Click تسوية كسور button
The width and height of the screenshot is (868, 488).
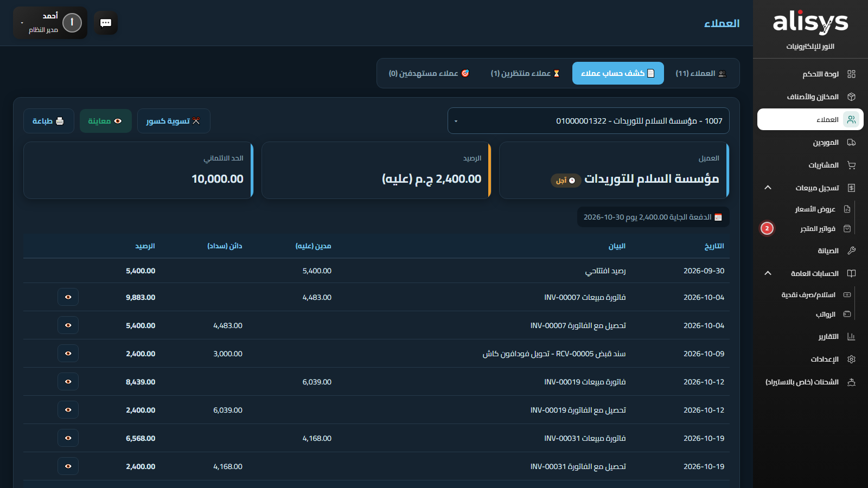pyautogui.click(x=174, y=121)
